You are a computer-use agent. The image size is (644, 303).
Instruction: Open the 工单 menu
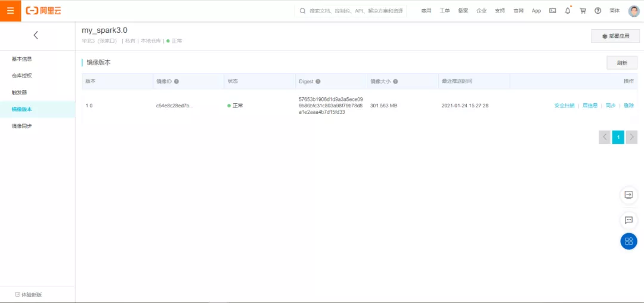[445, 11]
